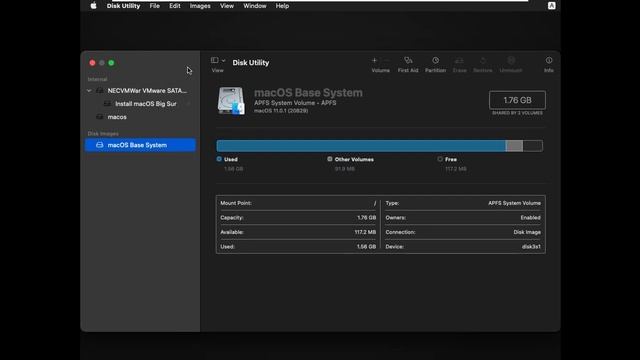
Task: Click the remove volume minus icon
Action: point(387,60)
